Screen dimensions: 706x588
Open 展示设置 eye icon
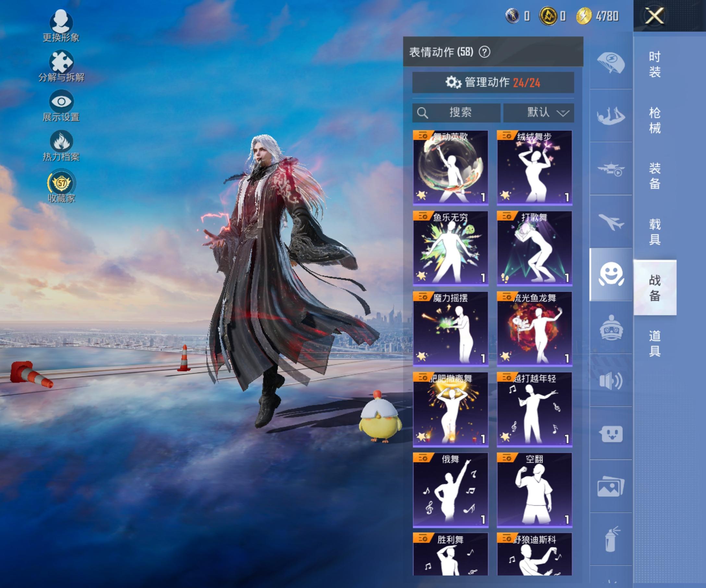coord(61,106)
